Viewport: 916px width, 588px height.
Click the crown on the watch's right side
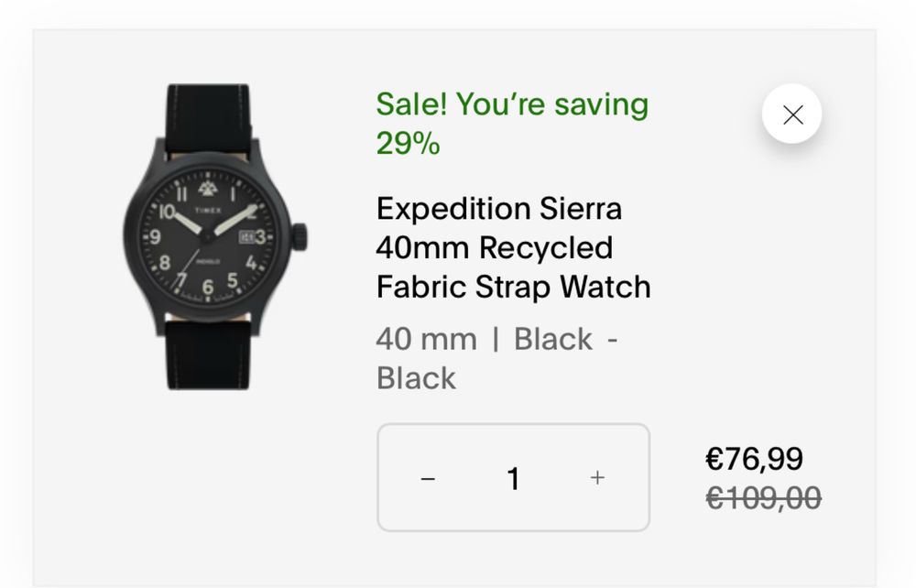(x=300, y=234)
